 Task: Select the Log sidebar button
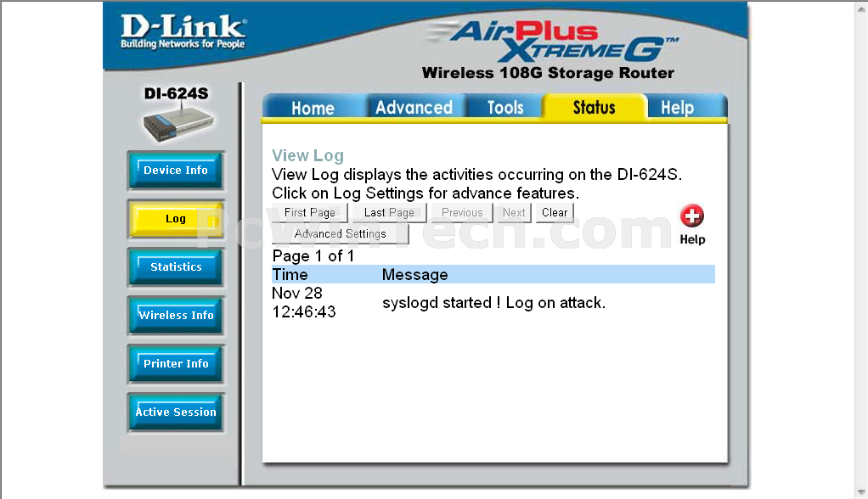click(x=176, y=218)
